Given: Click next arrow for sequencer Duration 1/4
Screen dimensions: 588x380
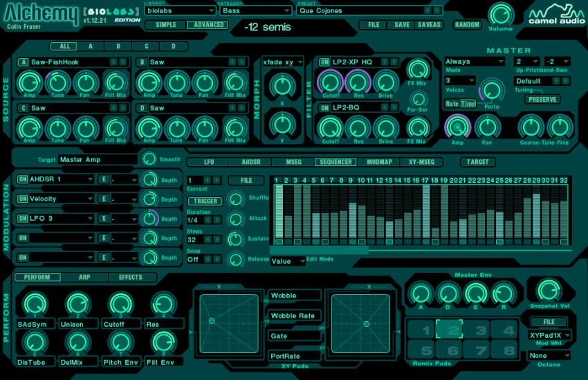Looking at the screenshot, I should [217, 220].
